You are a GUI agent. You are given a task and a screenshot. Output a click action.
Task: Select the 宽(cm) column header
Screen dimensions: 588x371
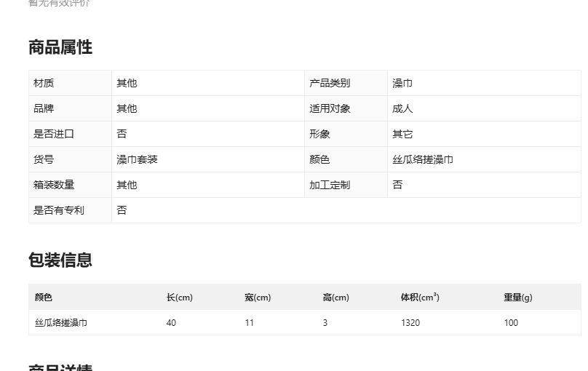tap(258, 297)
